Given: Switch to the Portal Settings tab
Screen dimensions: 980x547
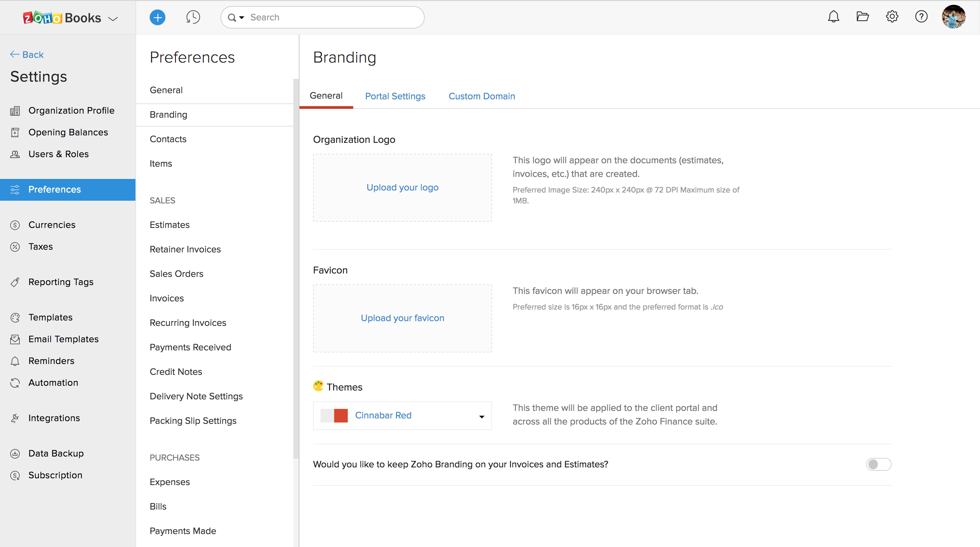Looking at the screenshot, I should click(395, 96).
